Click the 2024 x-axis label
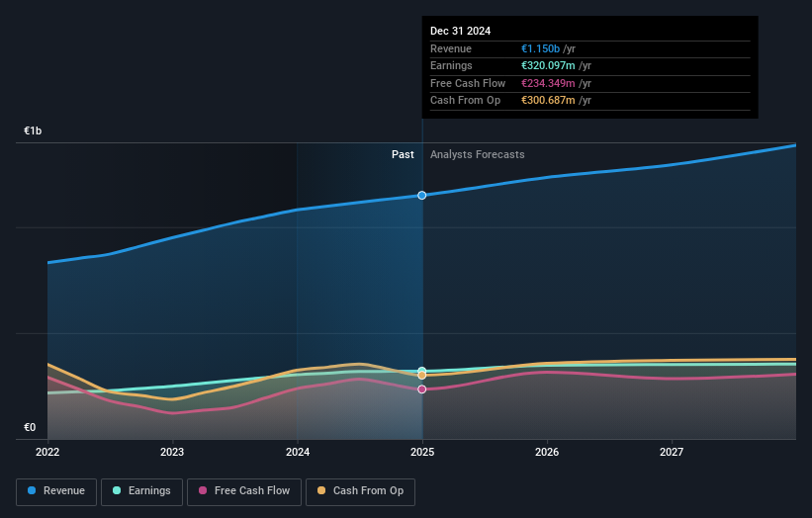 tap(298, 452)
